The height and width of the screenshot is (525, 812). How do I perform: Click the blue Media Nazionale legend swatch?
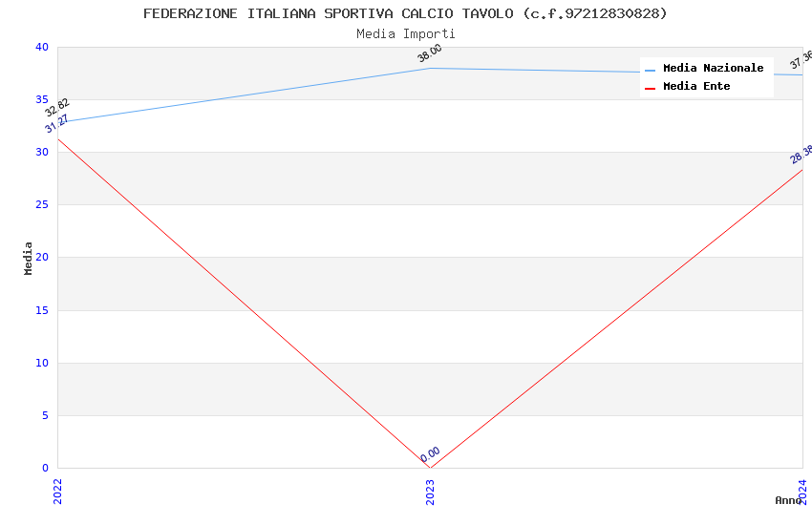[651, 70]
